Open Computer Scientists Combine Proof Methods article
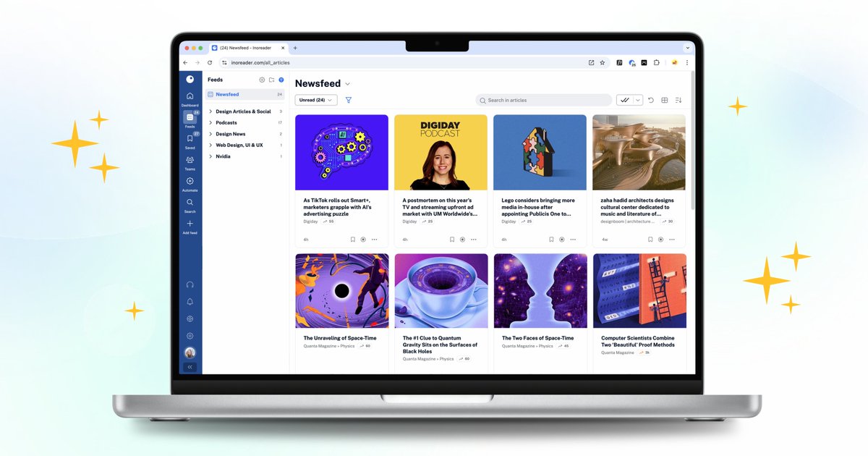The image size is (868, 456). pos(638,342)
